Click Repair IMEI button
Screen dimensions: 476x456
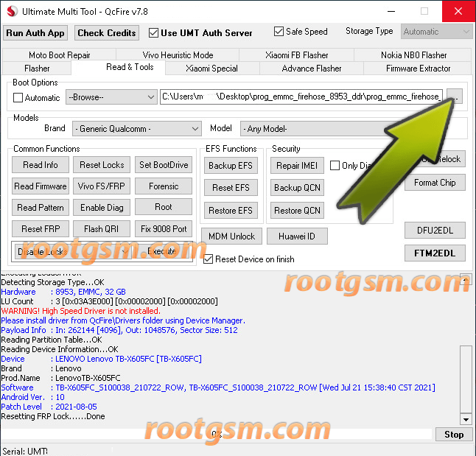tap(297, 166)
